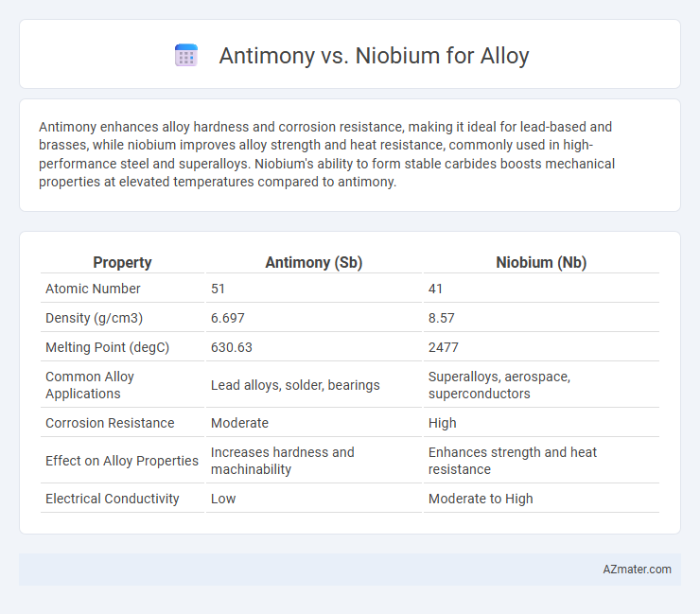Viewport: 700px width, 614px height.
Task: Click the 'Density (g/cm3)' row label
Action: click(95, 318)
